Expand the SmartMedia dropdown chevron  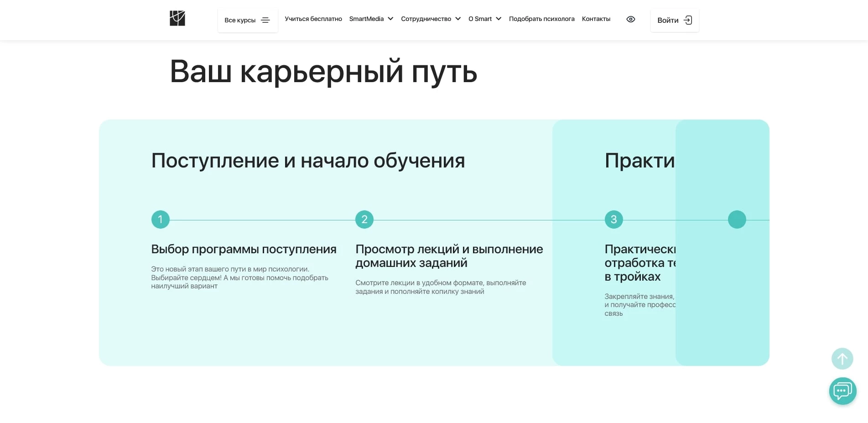pyautogui.click(x=390, y=19)
